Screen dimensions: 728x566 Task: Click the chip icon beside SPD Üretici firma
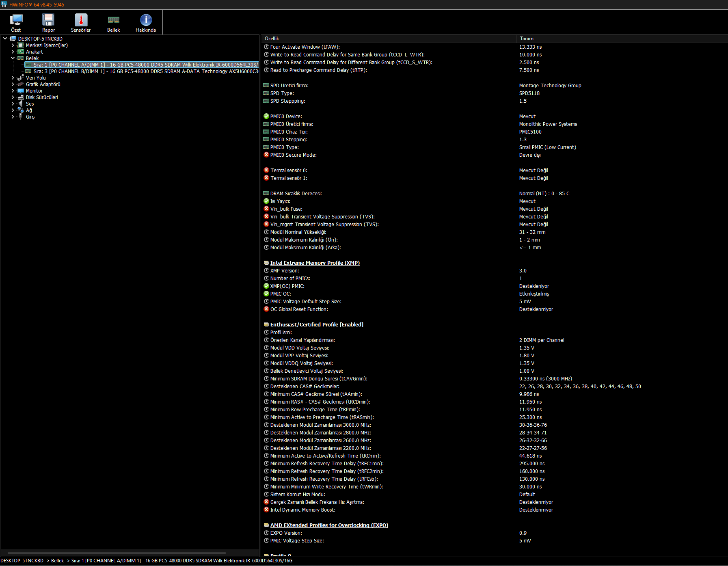coord(266,85)
